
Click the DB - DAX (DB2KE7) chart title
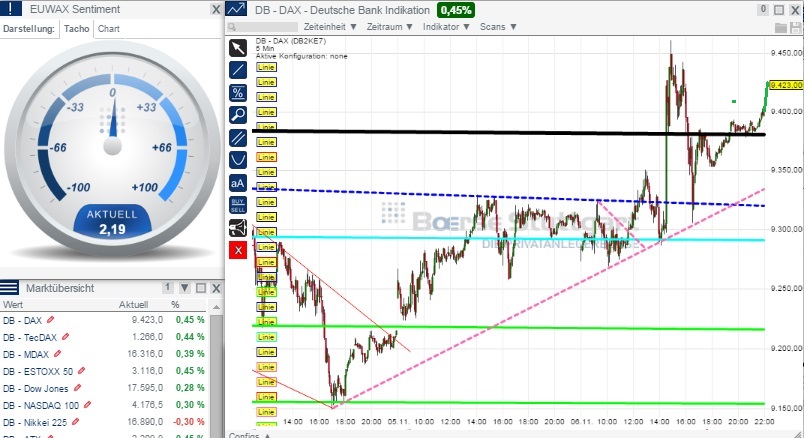[291, 41]
